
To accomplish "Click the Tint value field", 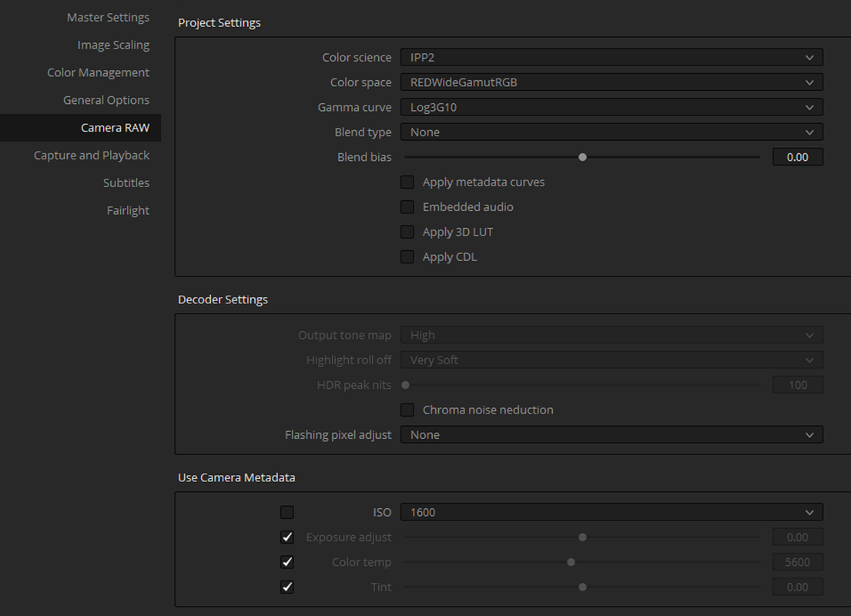I will pyautogui.click(x=798, y=588).
